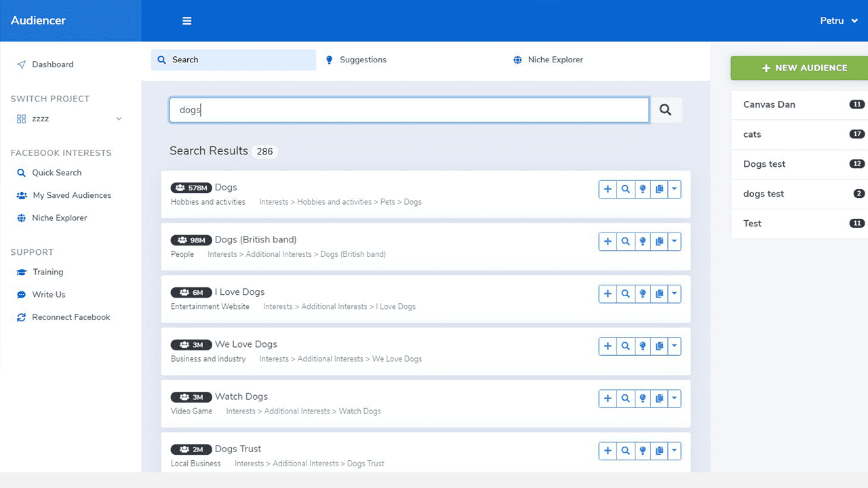Click the lightbulb icon on Dogs Trust row
Screen dimensions: 868x488
(x=643, y=451)
